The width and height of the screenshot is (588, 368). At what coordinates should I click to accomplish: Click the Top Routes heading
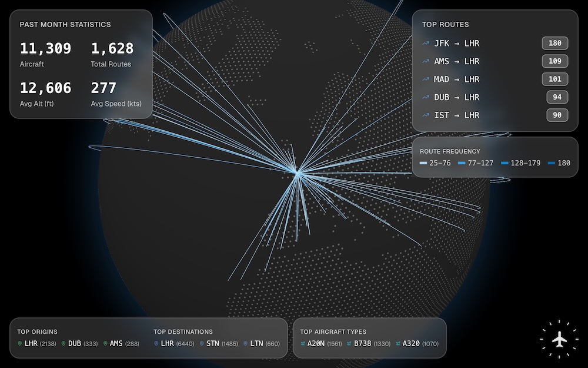[446, 24]
